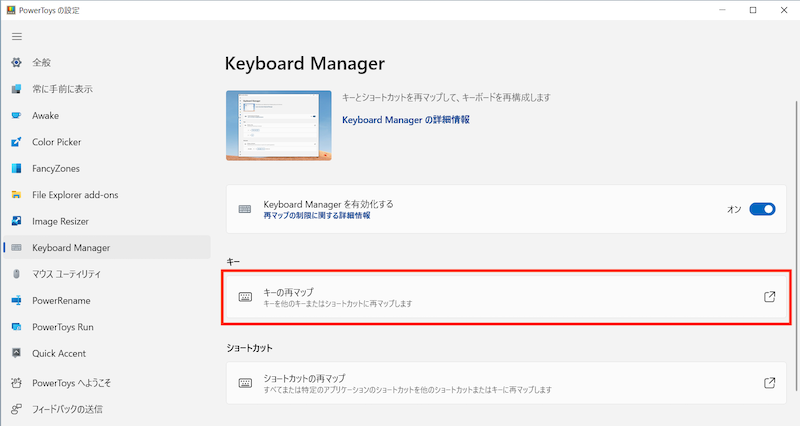Image resolution: width=800 pixels, height=426 pixels.
Task: Click the open-external icon for ショートカットの再マップ
Action: [x=769, y=383]
